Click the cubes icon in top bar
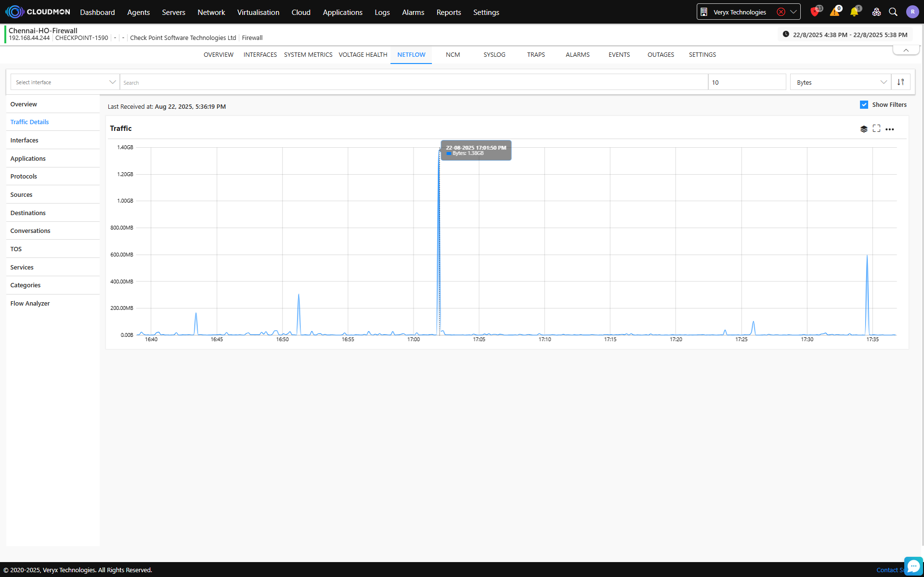 point(876,12)
